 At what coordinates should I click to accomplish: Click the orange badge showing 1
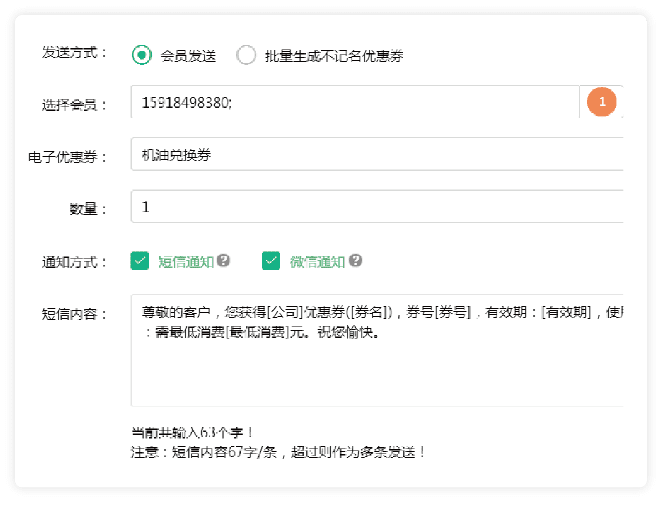point(601,102)
